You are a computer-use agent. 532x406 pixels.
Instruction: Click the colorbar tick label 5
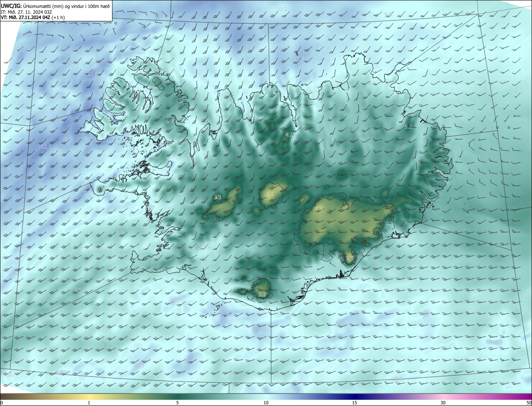pyautogui.click(x=177, y=403)
